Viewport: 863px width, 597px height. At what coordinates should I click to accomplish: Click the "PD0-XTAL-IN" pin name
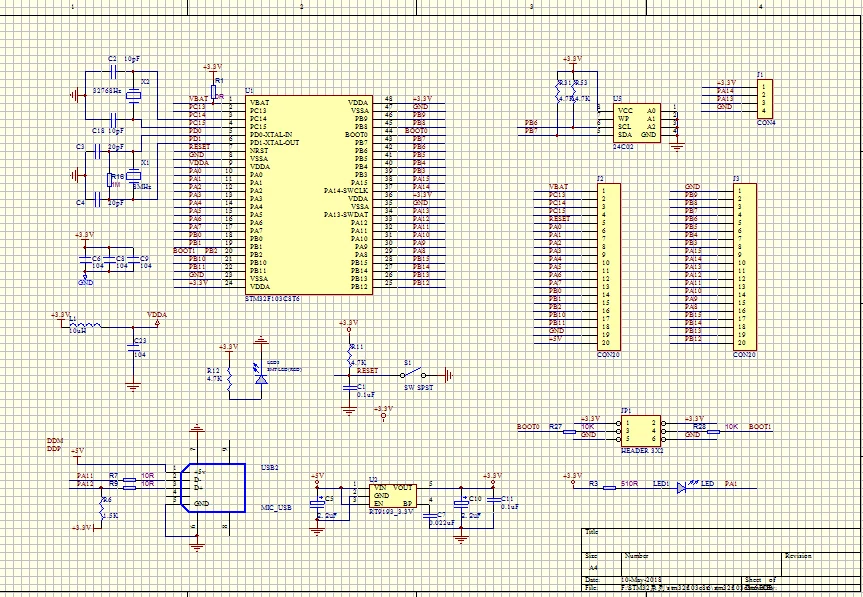pyautogui.click(x=271, y=134)
